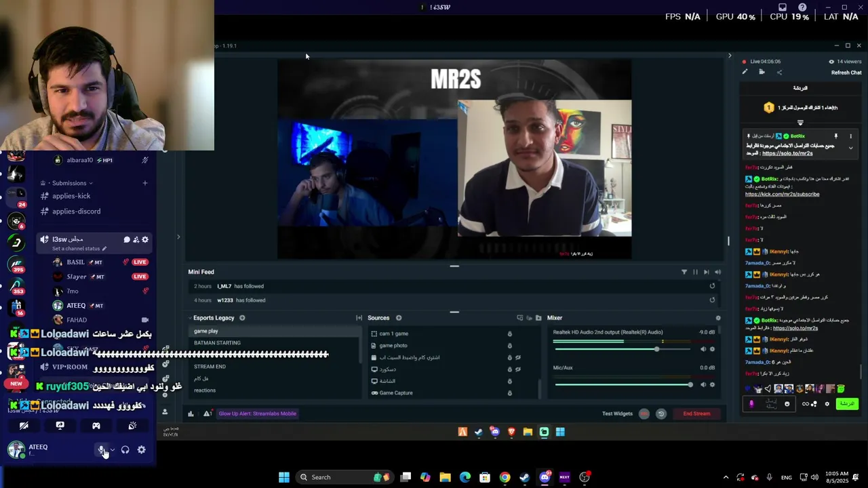Toggle lock on Game Capture source
The height and width of the screenshot is (488, 868).
(x=510, y=393)
